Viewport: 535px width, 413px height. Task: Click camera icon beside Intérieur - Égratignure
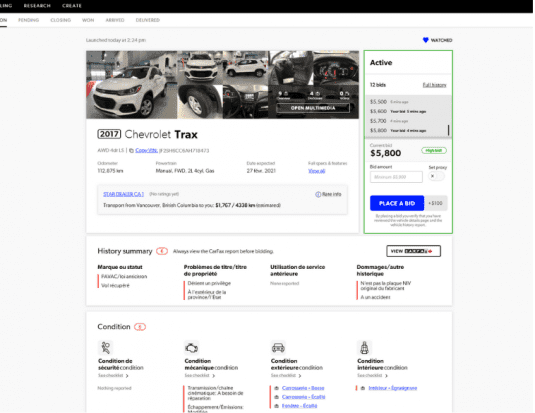pyautogui.click(x=363, y=388)
